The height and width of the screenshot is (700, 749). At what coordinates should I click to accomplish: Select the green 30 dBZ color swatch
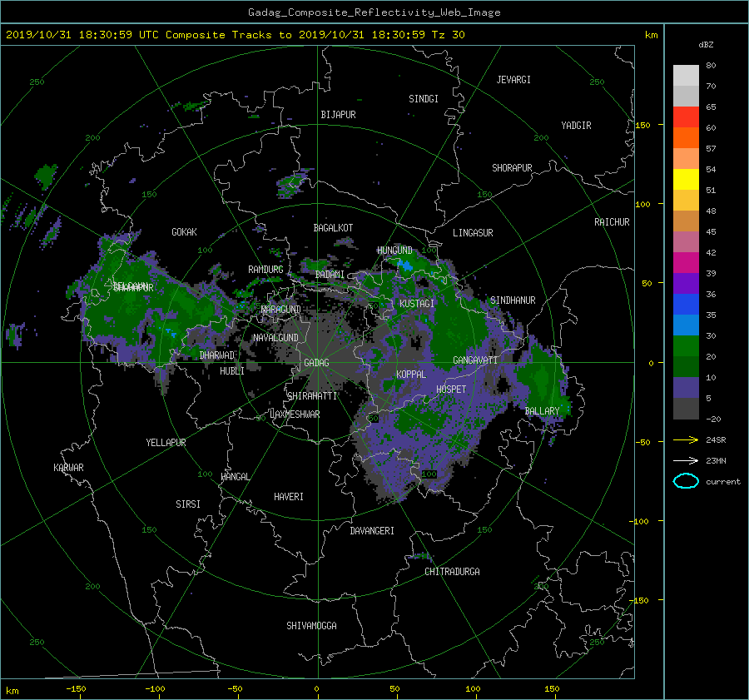coord(686,345)
